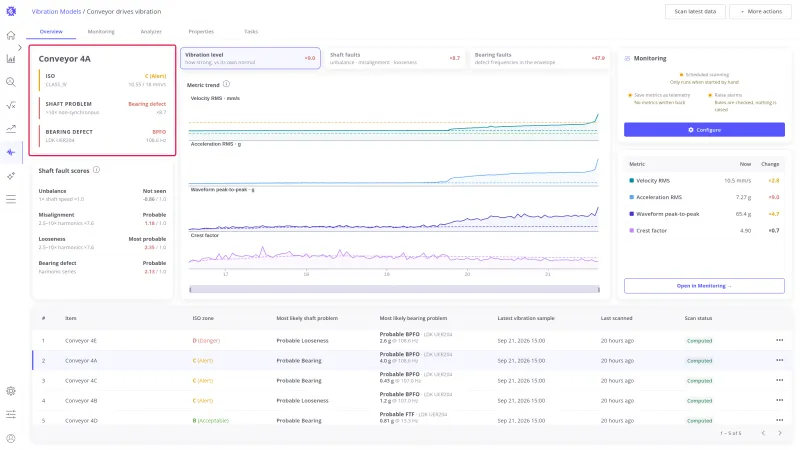Click the Acceleration RMS blue color swatch
The width and height of the screenshot is (800, 450).
point(632,197)
